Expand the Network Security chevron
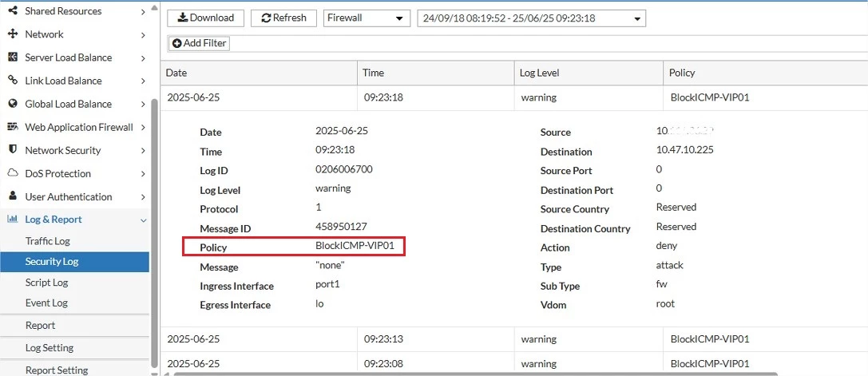The image size is (868, 376). click(x=143, y=151)
